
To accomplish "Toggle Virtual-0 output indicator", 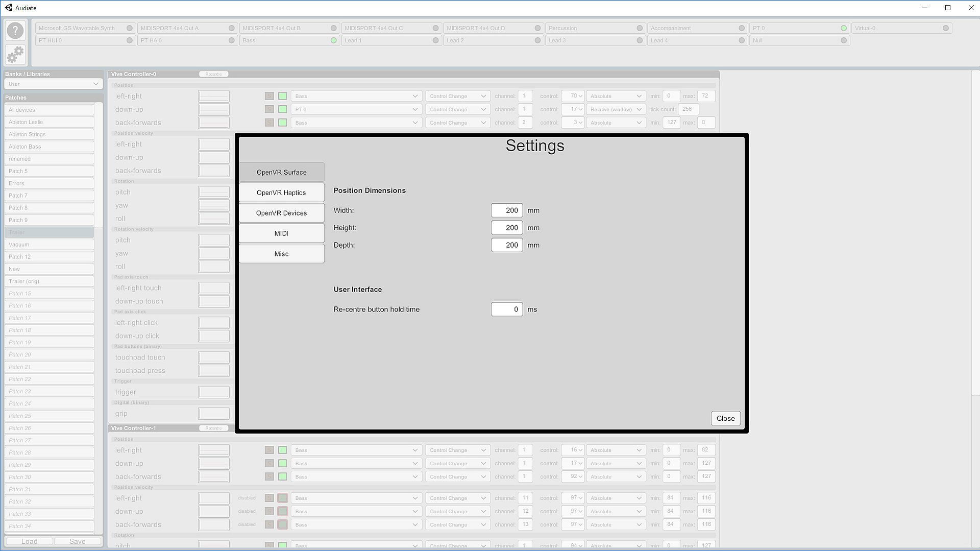I will pos(946,28).
